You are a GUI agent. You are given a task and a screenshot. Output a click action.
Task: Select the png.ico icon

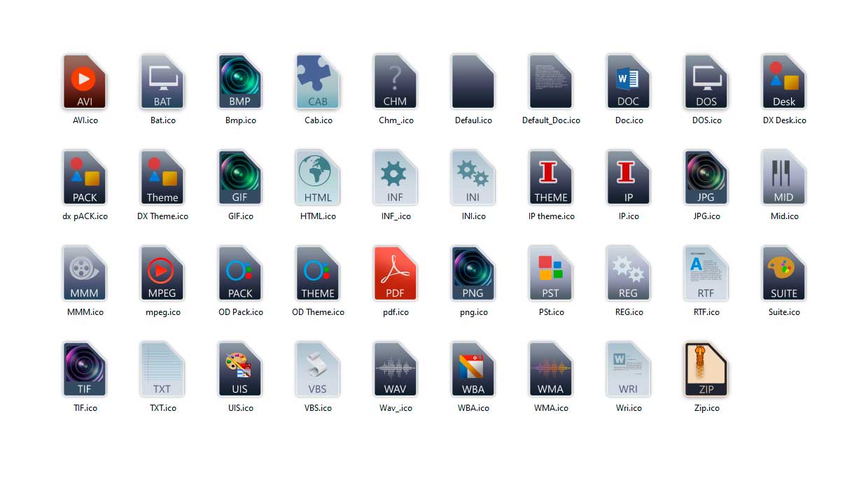[473, 274]
